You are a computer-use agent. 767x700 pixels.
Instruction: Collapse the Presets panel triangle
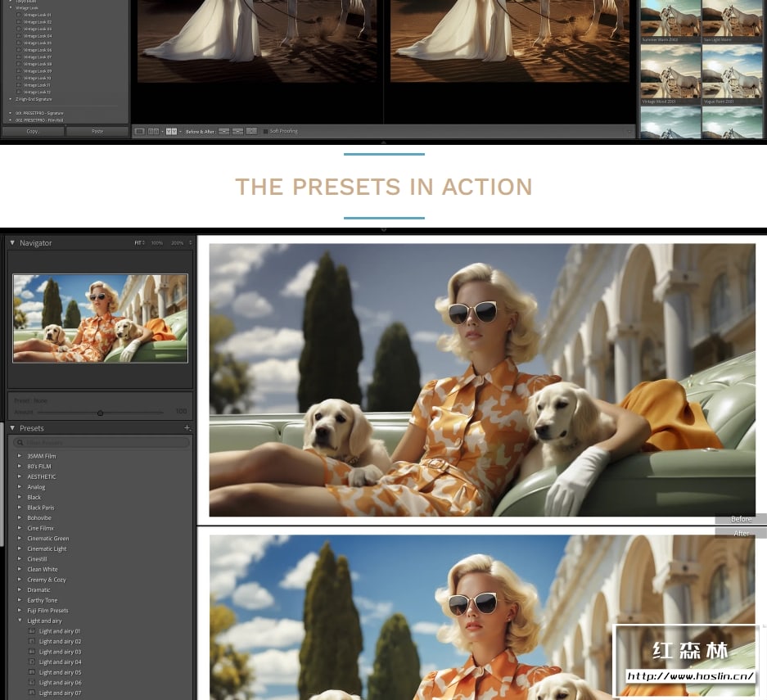point(12,428)
